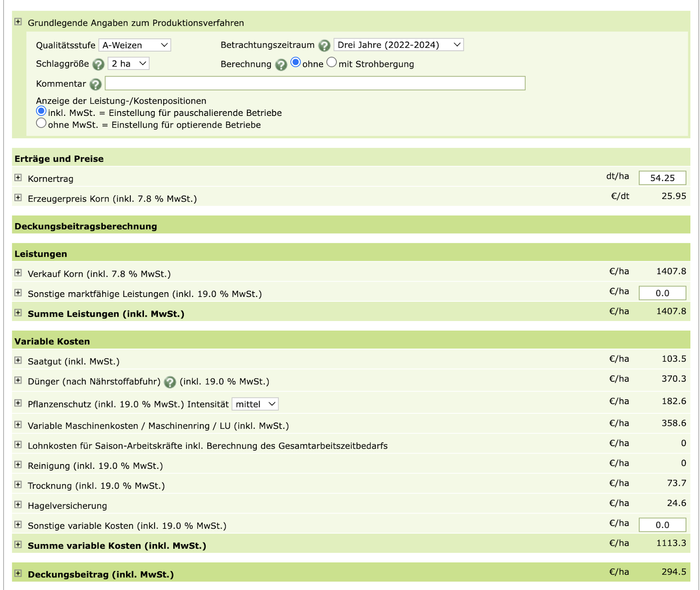Screen dimensions: 700x590
Task: Click help icon next to Dünger row
Action: (170, 382)
